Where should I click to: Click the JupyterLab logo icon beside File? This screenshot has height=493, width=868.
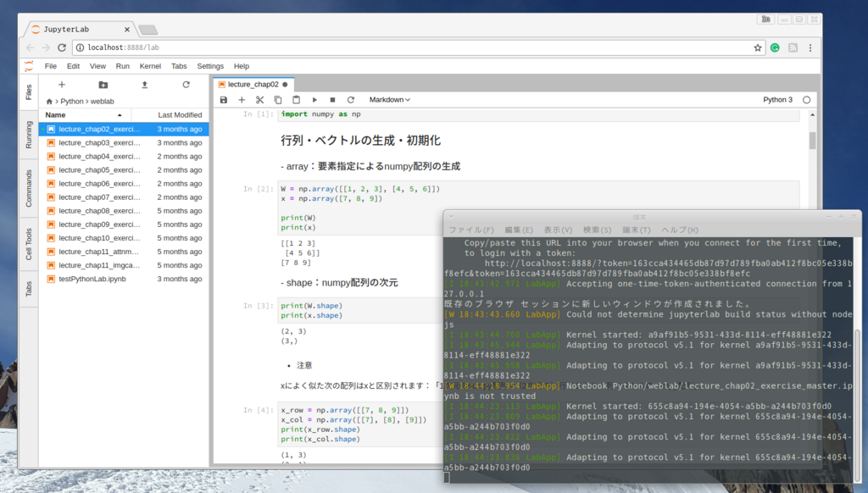pos(29,66)
